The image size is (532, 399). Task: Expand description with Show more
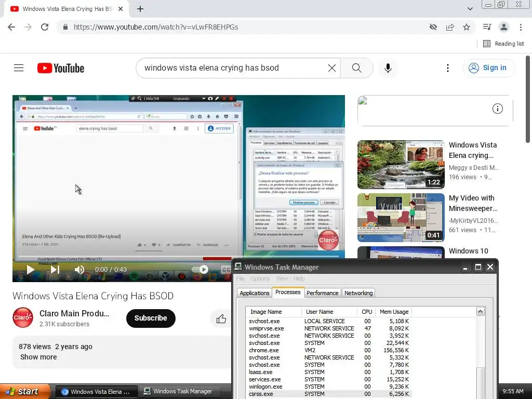click(38, 357)
